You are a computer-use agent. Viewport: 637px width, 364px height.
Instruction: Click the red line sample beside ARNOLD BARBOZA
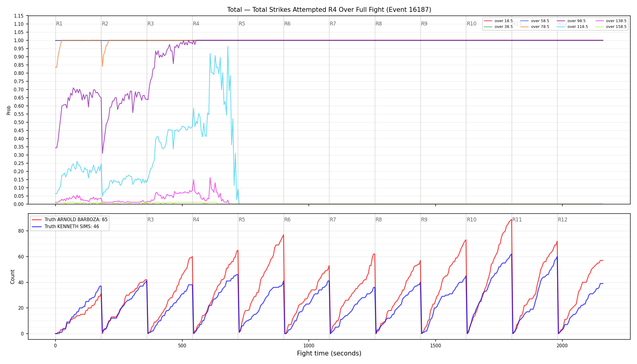[x=37, y=220]
